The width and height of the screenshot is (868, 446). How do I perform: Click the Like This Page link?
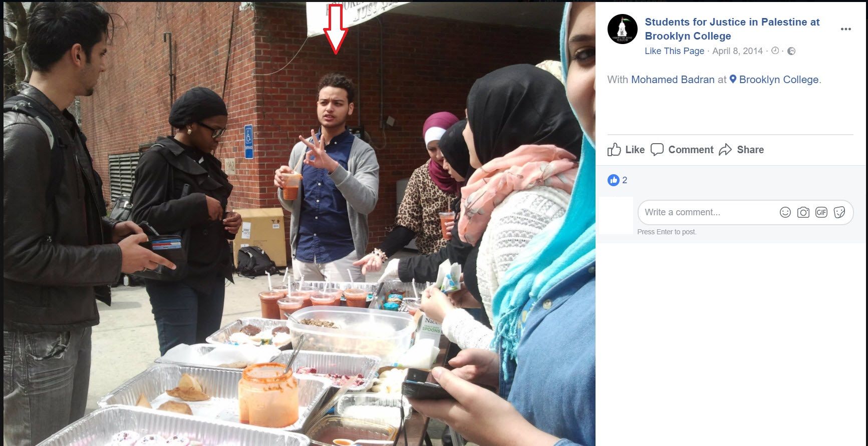[674, 51]
